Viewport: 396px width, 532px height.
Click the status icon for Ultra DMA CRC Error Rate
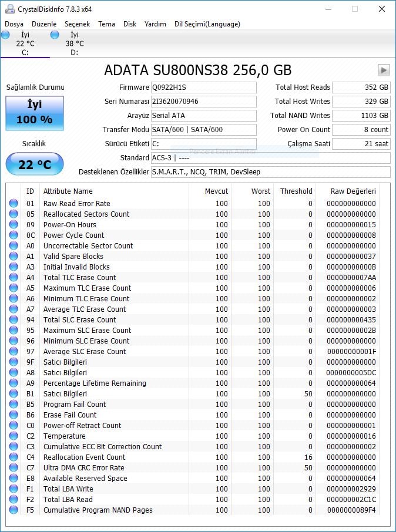(x=14, y=467)
